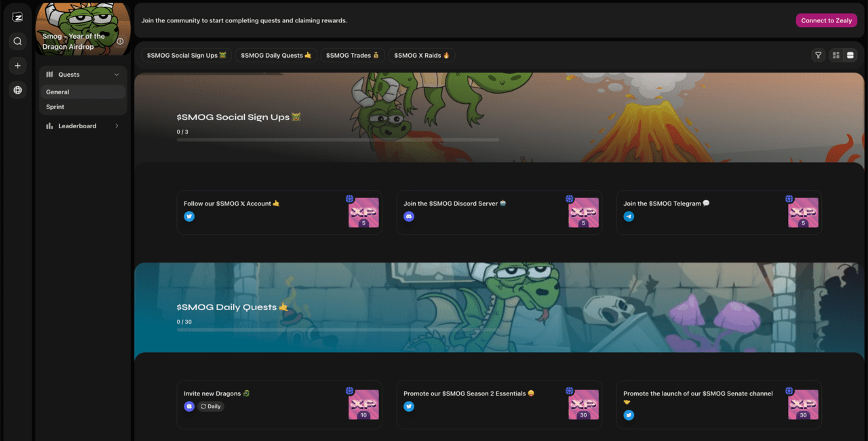Jump to $SMOG X Raids category tab
868x441 pixels.
point(422,56)
